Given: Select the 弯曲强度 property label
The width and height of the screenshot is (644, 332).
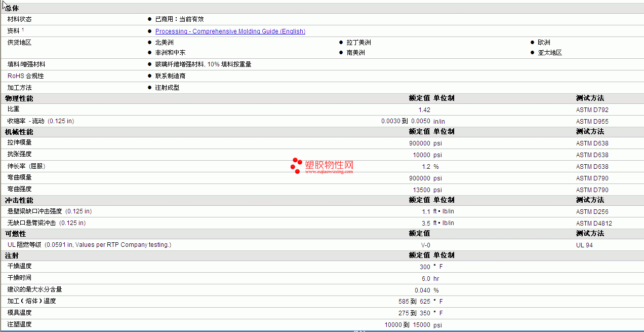Looking at the screenshot, I should (x=20, y=189).
